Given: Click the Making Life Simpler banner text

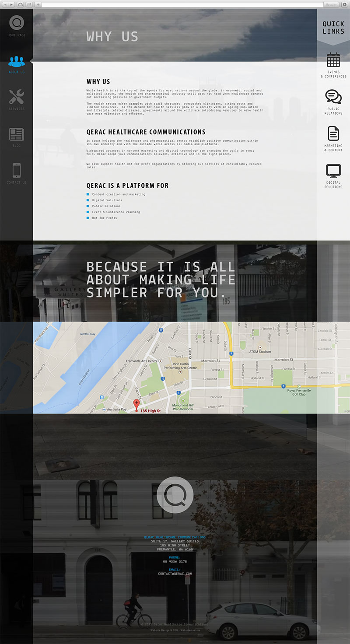Looking at the screenshot, I should [161, 280].
